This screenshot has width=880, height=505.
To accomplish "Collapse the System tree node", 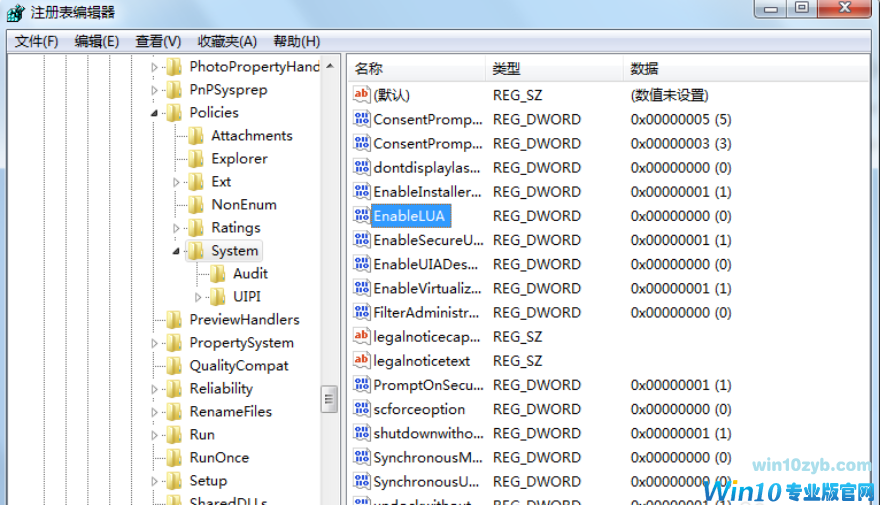I will [x=176, y=251].
